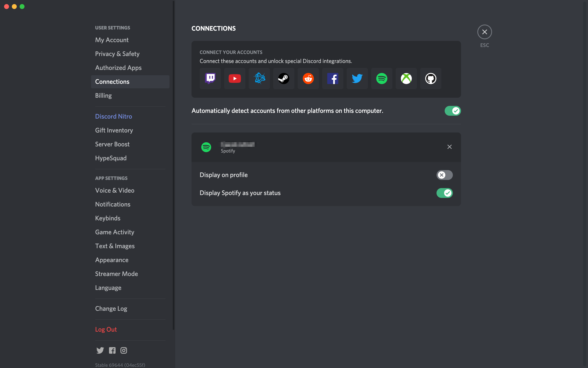Image resolution: width=588 pixels, height=368 pixels.
Task: Open the Discord Nitro page
Action: pyautogui.click(x=130, y=116)
